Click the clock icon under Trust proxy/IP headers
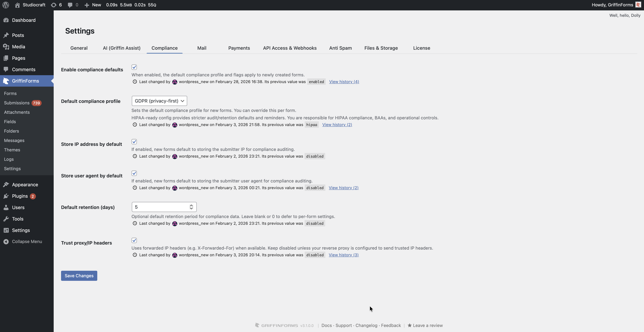This screenshot has width=644, height=332. click(x=135, y=255)
